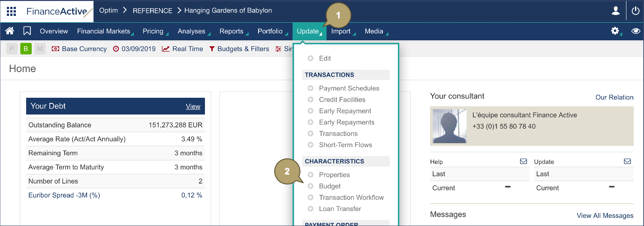Toggle the eye visibility icon
This screenshot has width=644, height=226.
635,31
